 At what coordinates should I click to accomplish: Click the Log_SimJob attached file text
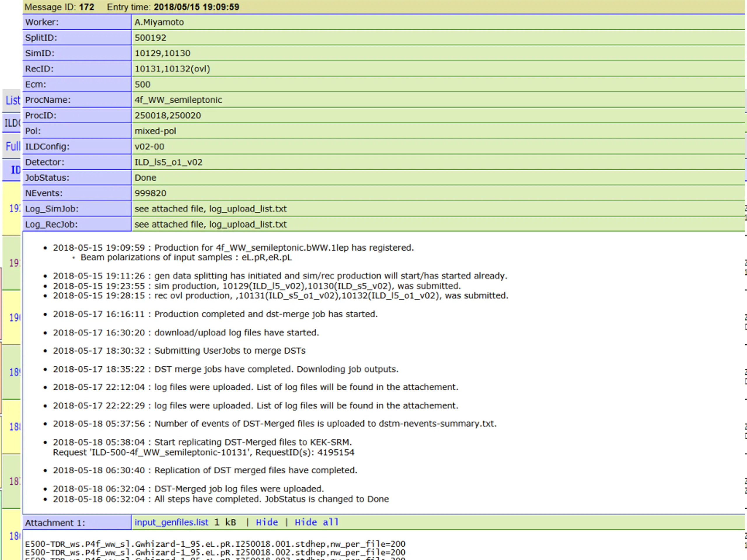pyautogui.click(x=210, y=209)
